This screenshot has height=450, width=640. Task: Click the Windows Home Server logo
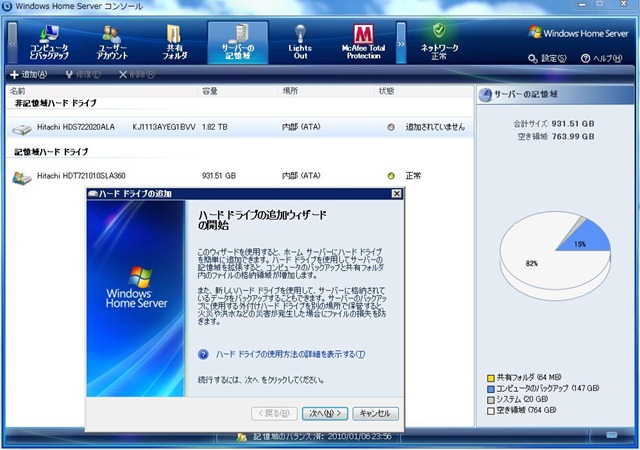(x=578, y=33)
